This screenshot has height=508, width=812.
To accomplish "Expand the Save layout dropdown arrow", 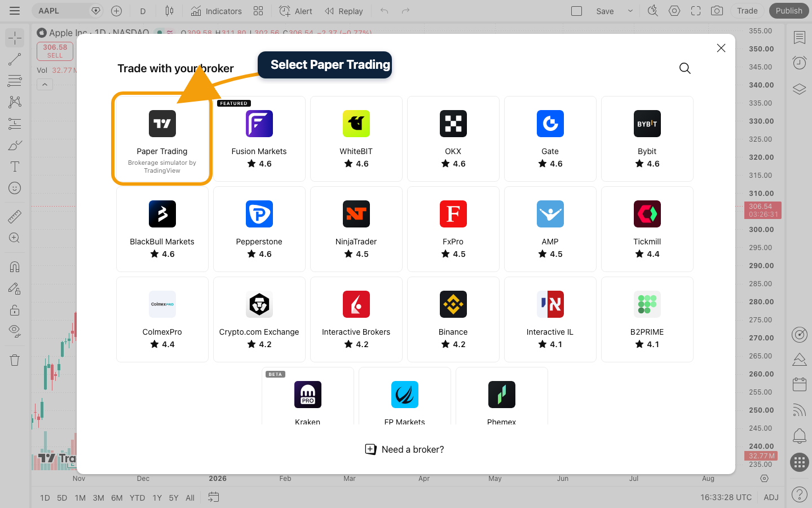I will coord(630,11).
